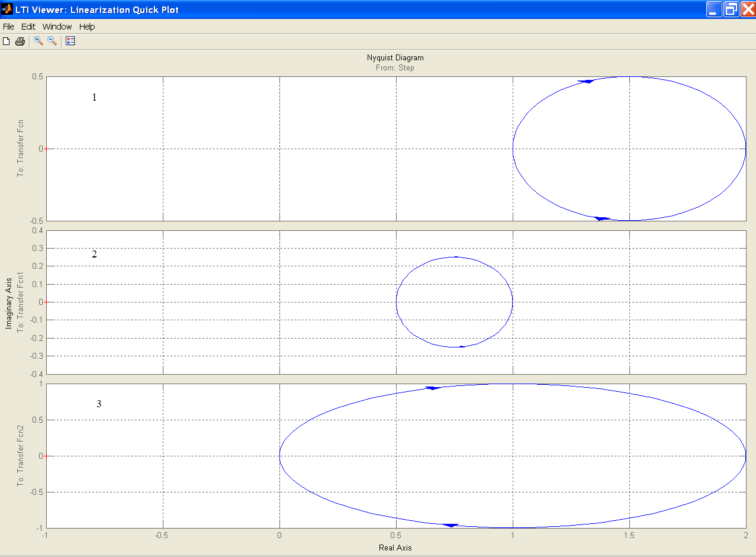This screenshot has width=756, height=557.
Task: Click the Print toolbar icon
Action: tap(20, 41)
